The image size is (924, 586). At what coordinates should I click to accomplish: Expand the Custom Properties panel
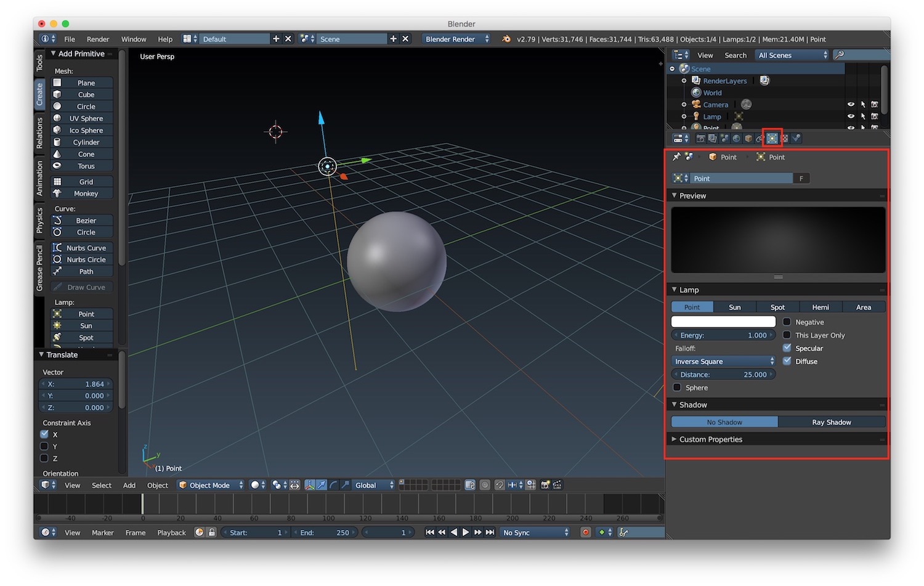tap(675, 439)
